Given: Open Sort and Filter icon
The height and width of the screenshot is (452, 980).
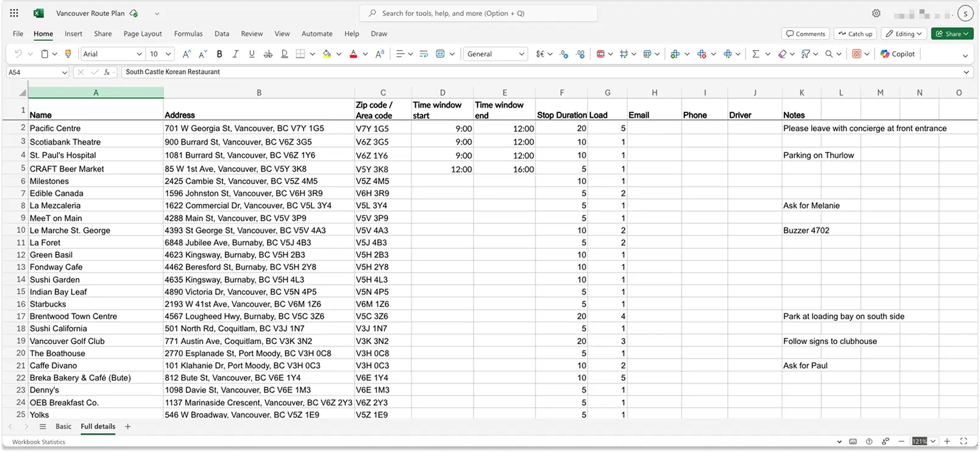Looking at the screenshot, I should pos(806,54).
